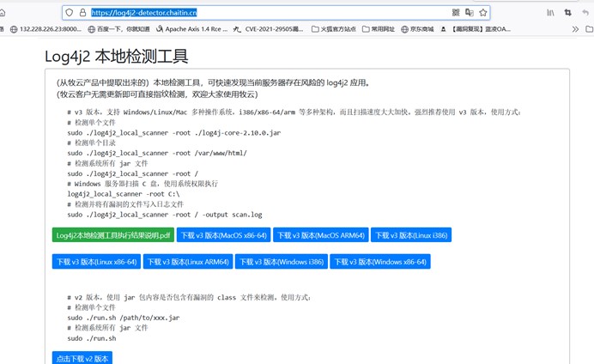Click the comment # 检测单个目录
Screen dimensions: 594x364
[x=91, y=143]
